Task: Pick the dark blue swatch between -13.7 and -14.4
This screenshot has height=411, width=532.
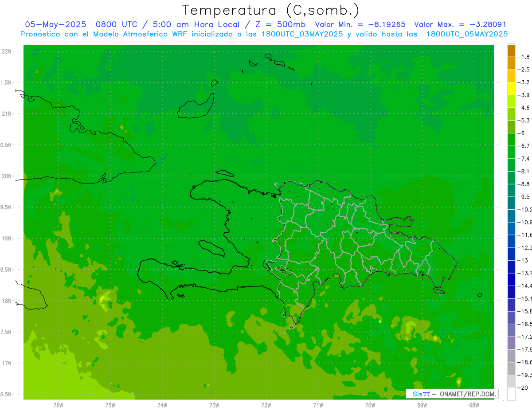Action: tap(511, 279)
